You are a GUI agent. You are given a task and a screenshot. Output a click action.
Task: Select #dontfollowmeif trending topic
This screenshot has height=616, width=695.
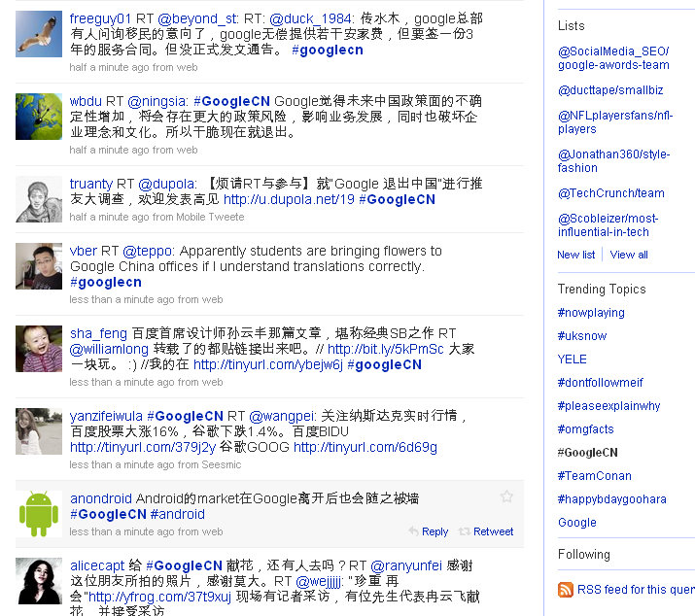[600, 383]
